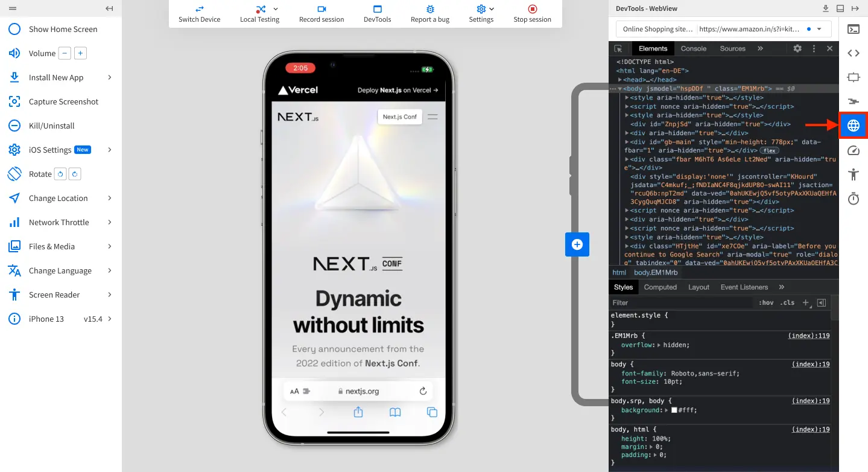Open the Capture Screenshot tool
This screenshot has width=868, height=472.
(63, 101)
